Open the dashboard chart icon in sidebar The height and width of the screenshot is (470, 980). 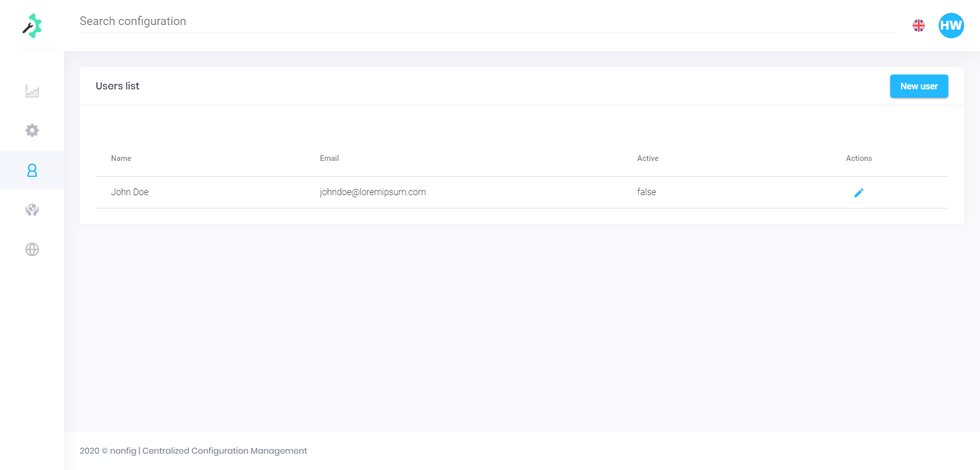(32, 91)
